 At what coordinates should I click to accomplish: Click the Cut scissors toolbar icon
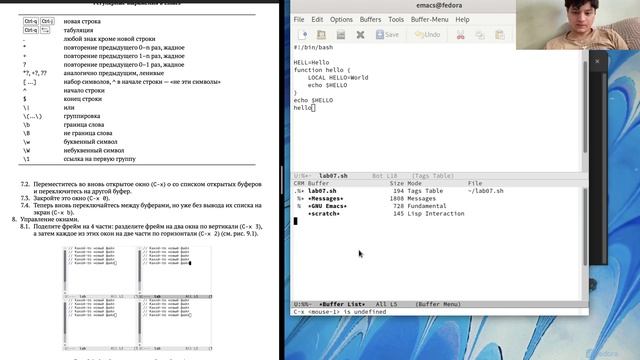click(x=460, y=35)
